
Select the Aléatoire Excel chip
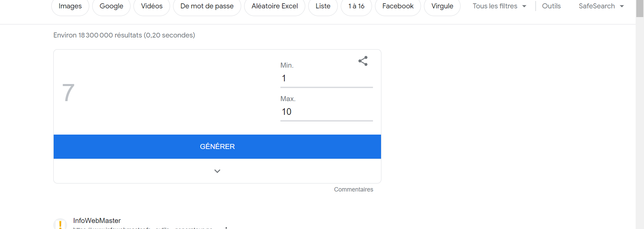275,6
